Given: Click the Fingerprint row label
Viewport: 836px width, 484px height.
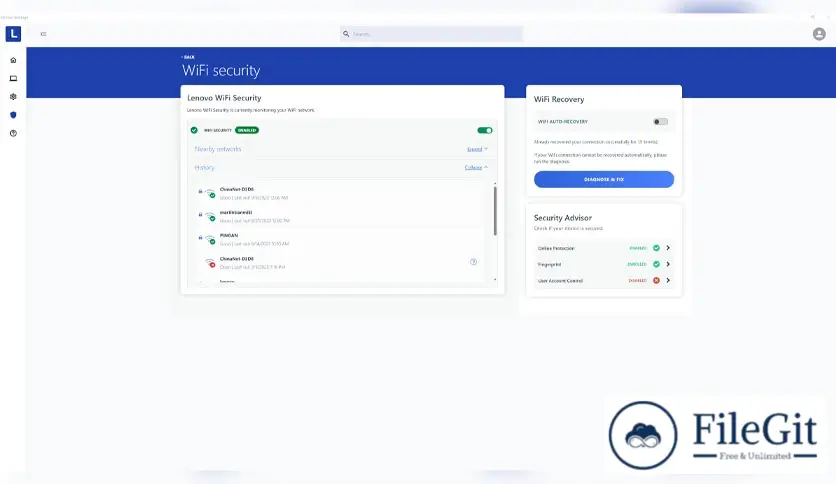Looking at the screenshot, I should pos(549,264).
